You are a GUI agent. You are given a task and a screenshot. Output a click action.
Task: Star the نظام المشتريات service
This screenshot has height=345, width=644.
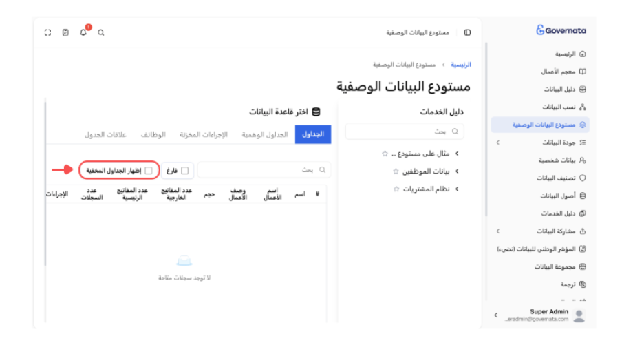click(x=396, y=189)
